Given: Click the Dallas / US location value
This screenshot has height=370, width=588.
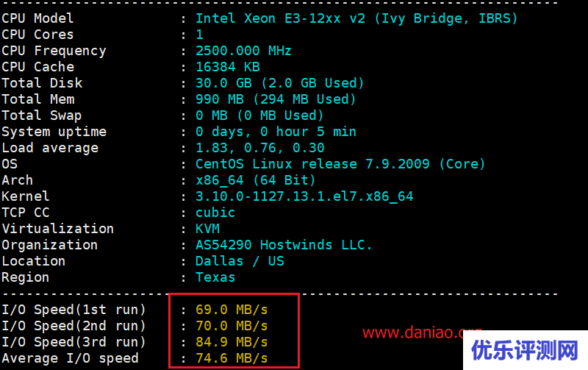Looking at the screenshot, I should point(240,261).
